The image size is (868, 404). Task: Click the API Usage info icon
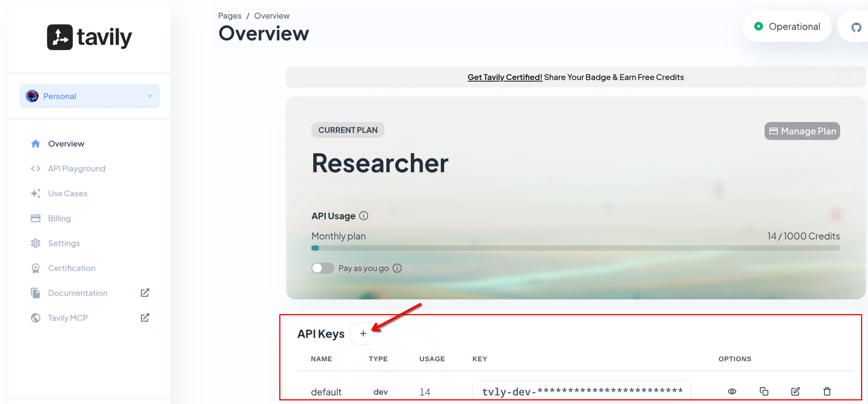363,216
